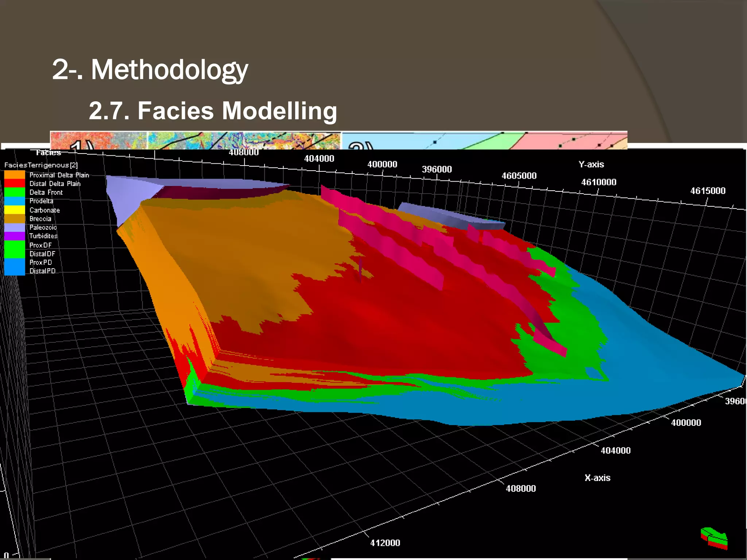Click the 'Turbidites' legend label
This screenshot has height=560, width=747.
43,236
